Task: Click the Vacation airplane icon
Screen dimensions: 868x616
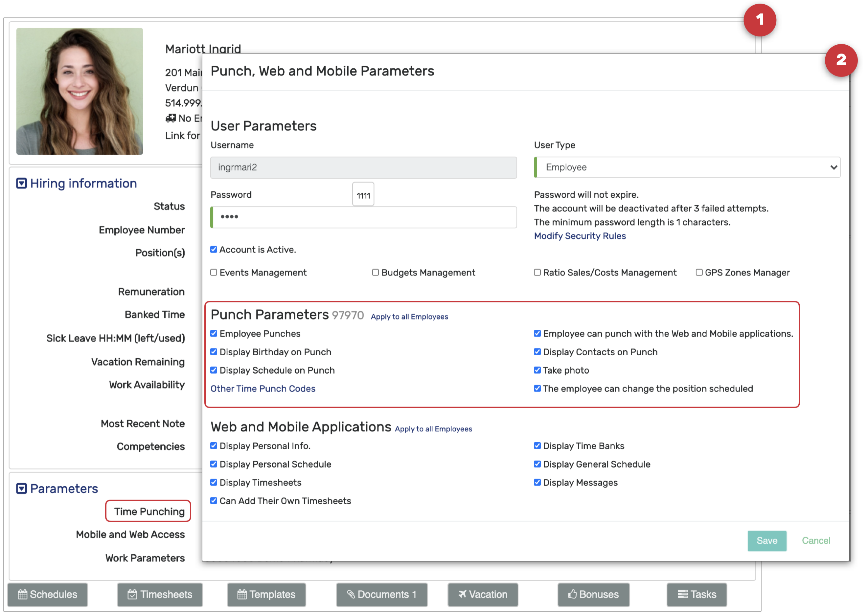Action: pos(462,594)
